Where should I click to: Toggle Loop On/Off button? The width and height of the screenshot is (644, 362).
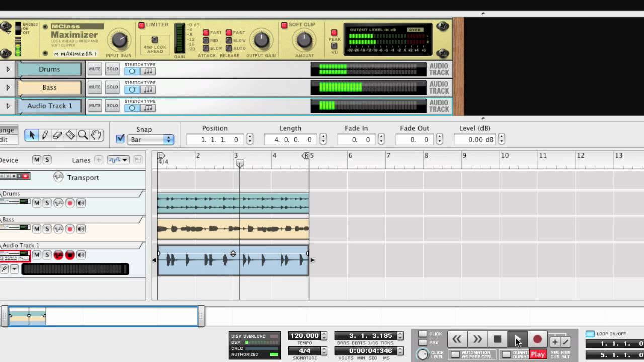590,334
